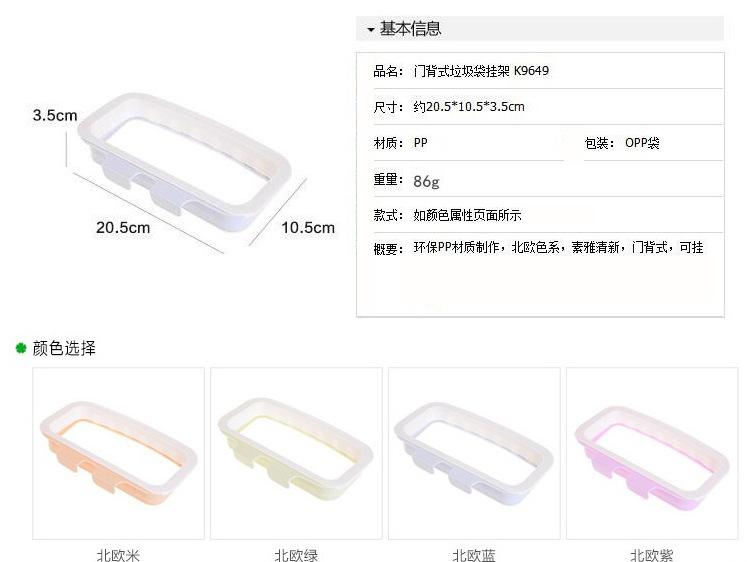Image resolution: width=750 pixels, height=562 pixels.
Task: Select the 北欧米 color thumbnail
Action: [x=118, y=453]
